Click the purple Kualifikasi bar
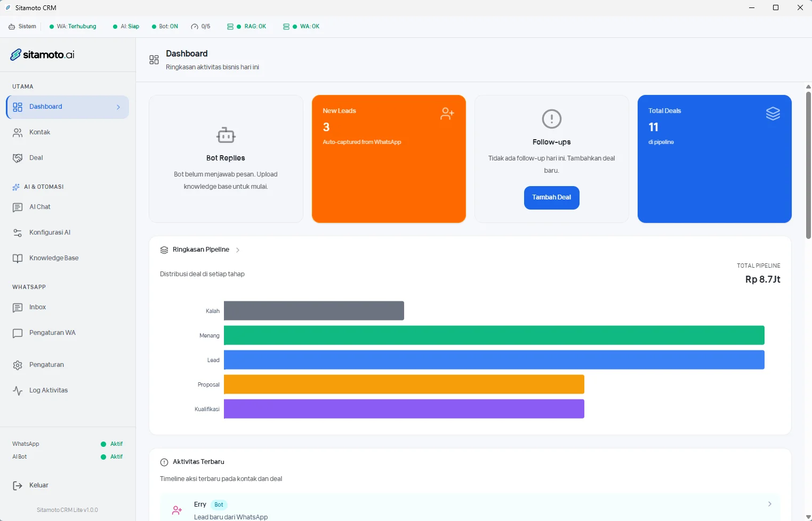Viewport: 812px width, 521px height. coord(404,409)
